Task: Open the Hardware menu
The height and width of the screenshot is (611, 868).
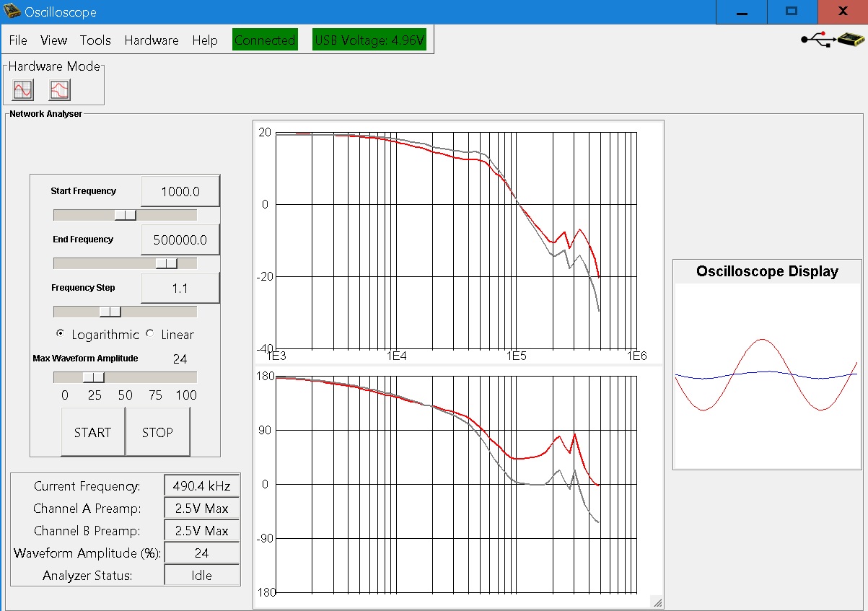Action: (x=152, y=40)
